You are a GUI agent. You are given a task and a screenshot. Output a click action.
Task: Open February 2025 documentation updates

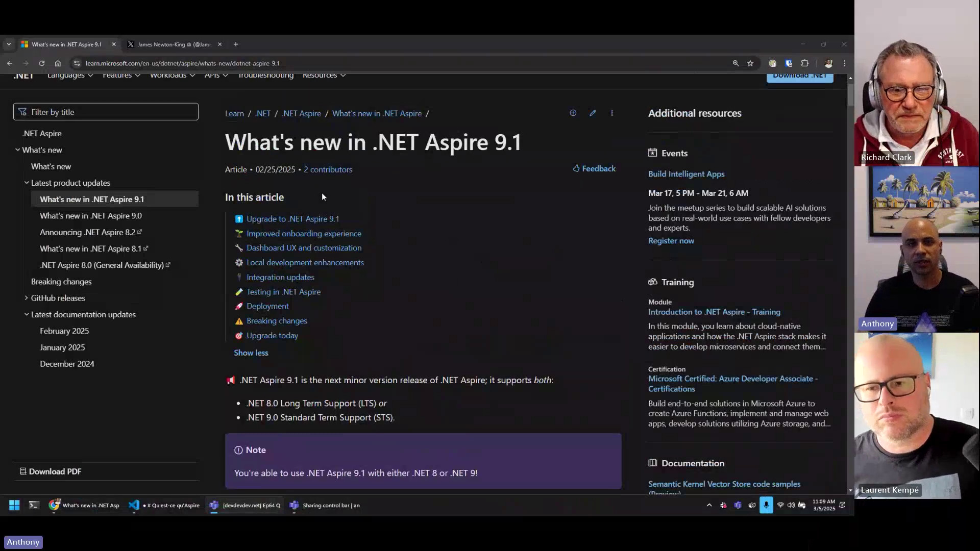pos(64,331)
